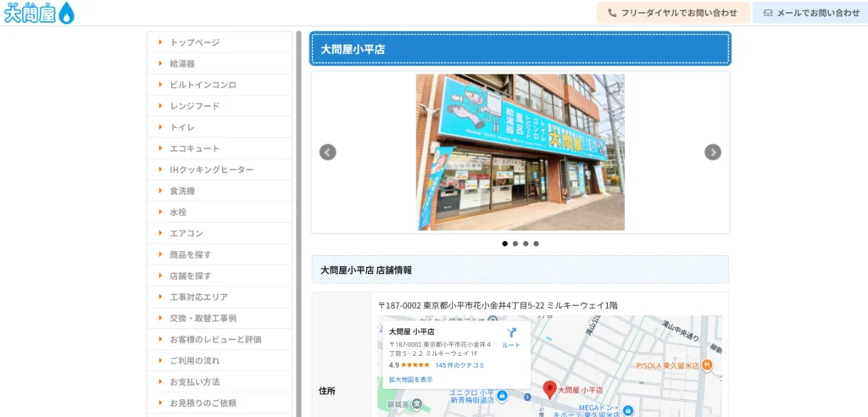Select the fourth carousel indicator dot
Viewport: 868px width, 417px height.
[536, 243]
